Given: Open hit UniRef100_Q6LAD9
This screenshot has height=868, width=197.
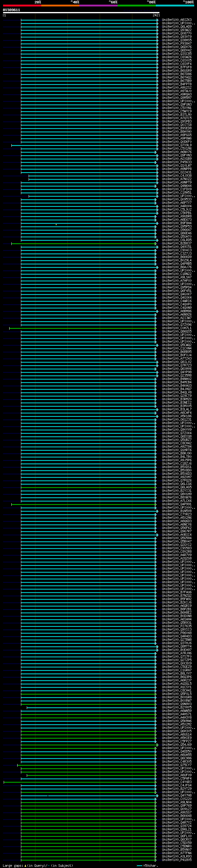Looking at the screenshot, I should point(177,26).
